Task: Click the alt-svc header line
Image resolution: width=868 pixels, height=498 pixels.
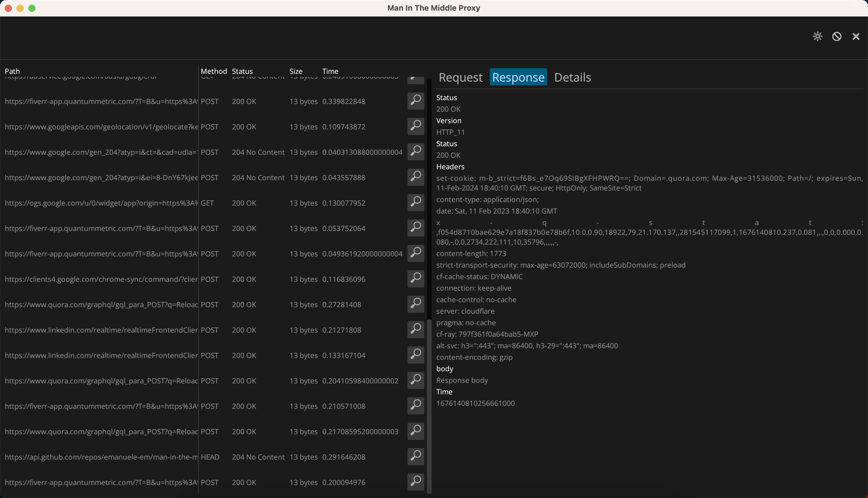Action: point(527,346)
